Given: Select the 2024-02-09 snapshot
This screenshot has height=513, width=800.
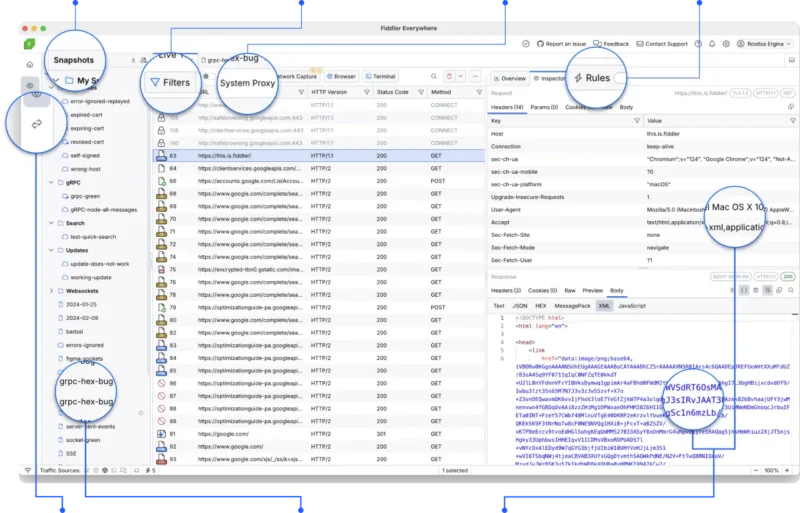Looking at the screenshot, I should (77, 318).
